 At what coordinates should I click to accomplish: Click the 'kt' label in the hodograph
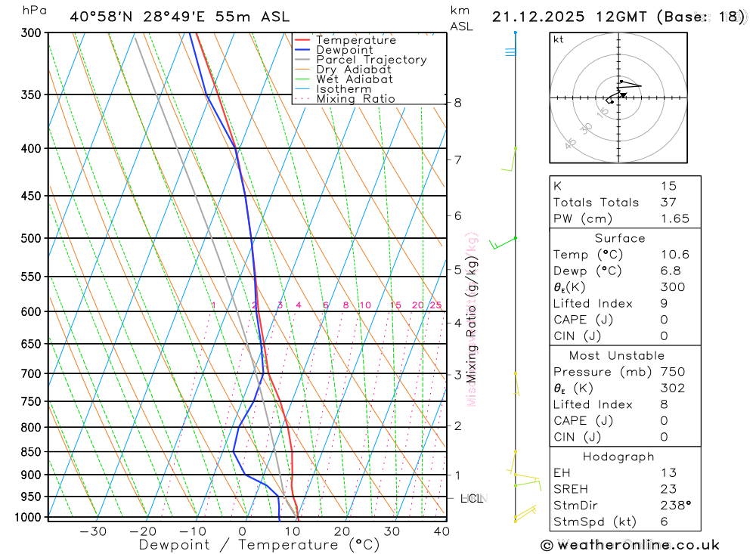[559, 39]
